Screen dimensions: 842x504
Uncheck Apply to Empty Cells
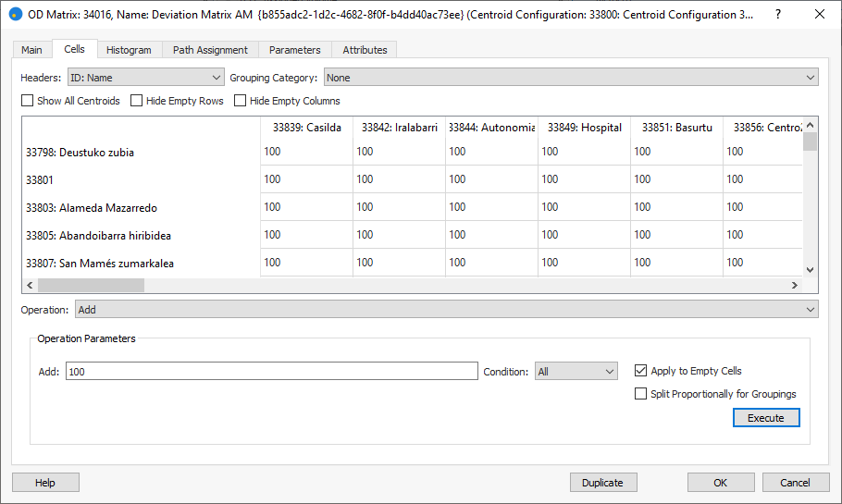click(x=640, y=371)
